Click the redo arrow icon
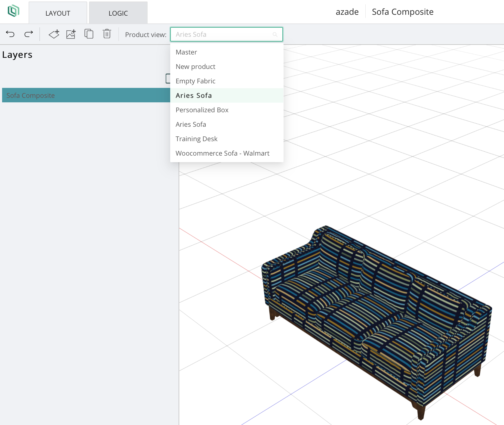The image size is (504, 425). 29,34
